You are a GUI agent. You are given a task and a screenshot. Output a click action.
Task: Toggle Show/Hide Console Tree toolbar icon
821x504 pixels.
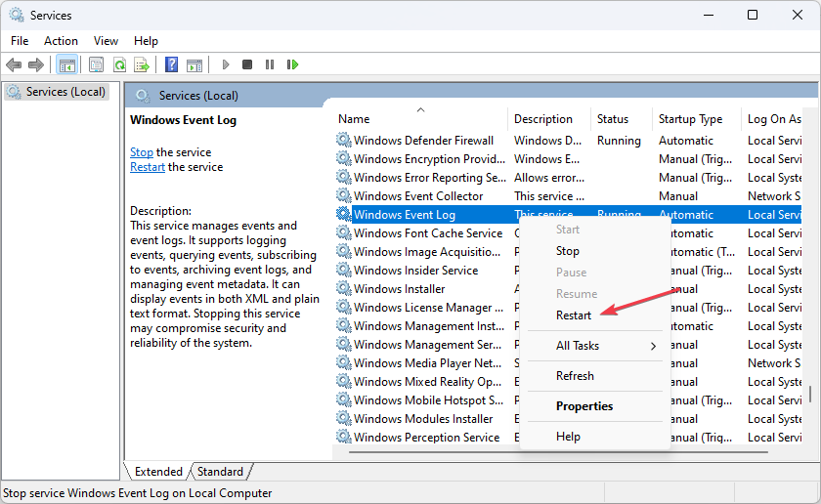tap(67, 64)
